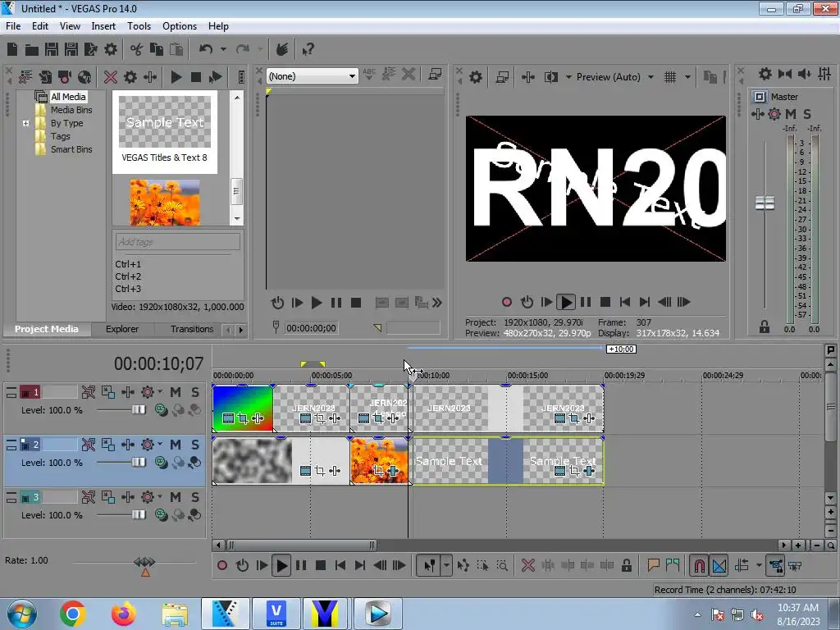
Task: Toggle Master bus Mute M button
Action: (790, 113)
